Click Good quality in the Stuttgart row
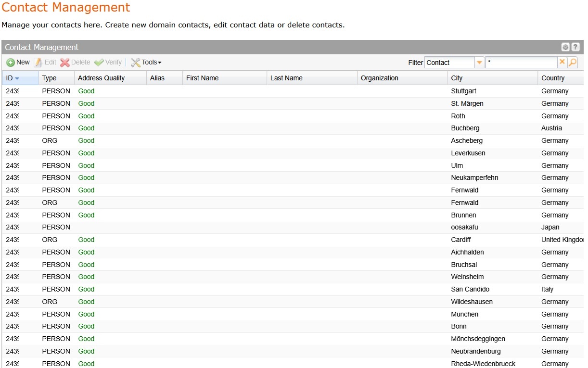This screenshot has height=368, width=588. tap(86, 91)
